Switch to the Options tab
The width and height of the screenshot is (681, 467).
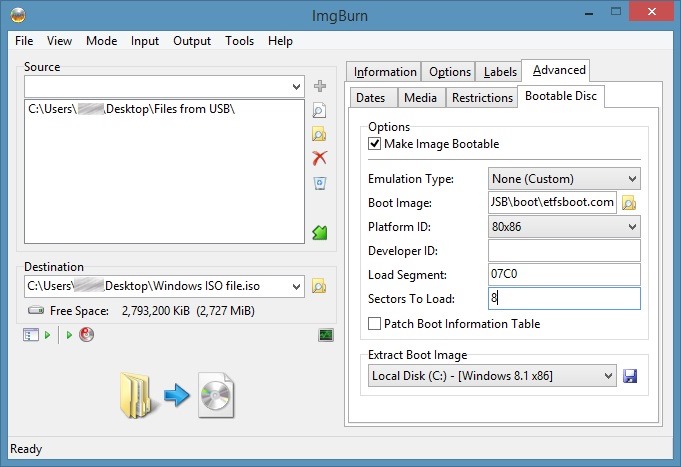click(450, 72)
